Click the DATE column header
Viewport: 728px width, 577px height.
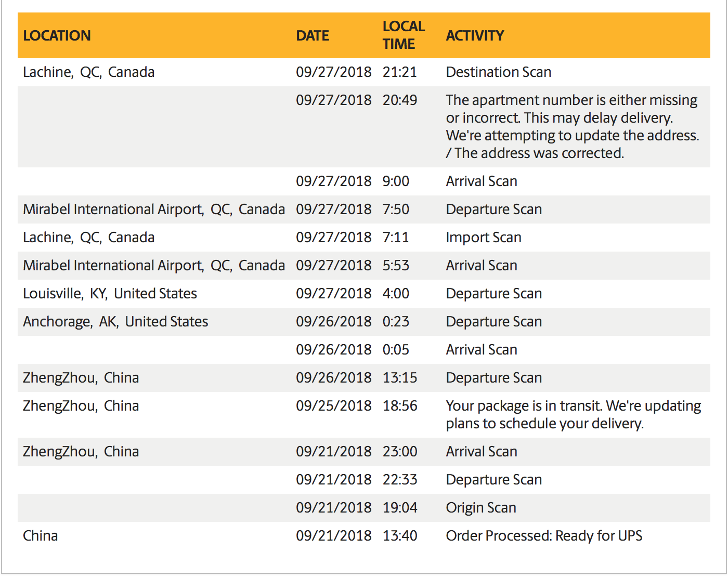(313, 36)
